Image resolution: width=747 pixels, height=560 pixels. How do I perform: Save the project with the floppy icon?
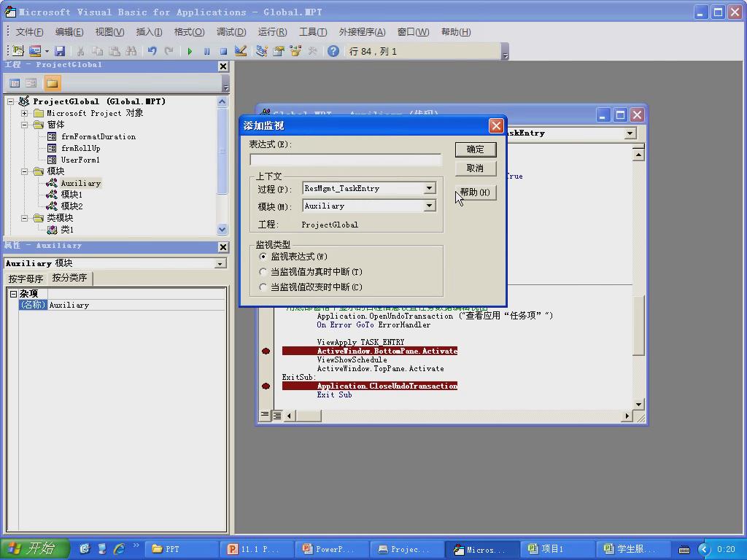point(60,51)
